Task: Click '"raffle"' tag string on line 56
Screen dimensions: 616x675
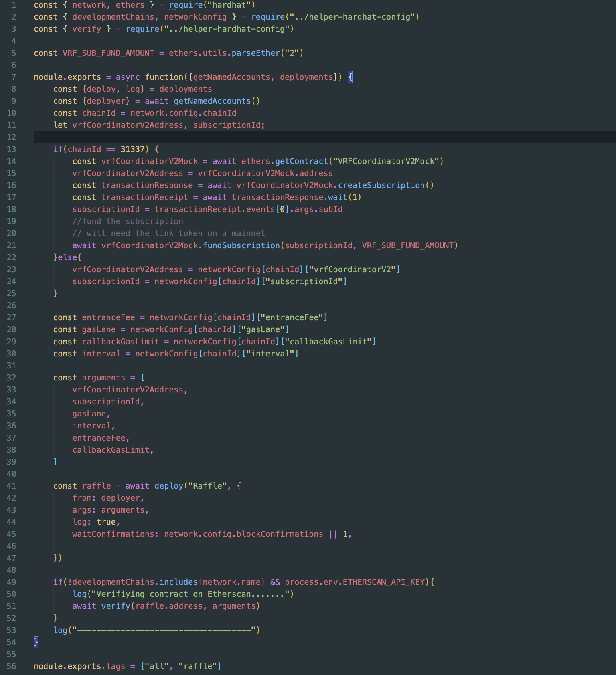Action: (198, 666)
